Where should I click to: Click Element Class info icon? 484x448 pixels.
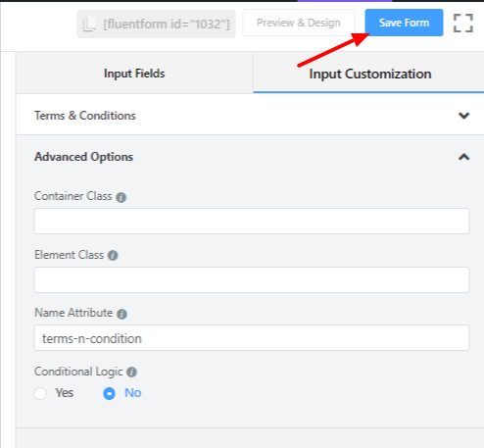(113, 255)
